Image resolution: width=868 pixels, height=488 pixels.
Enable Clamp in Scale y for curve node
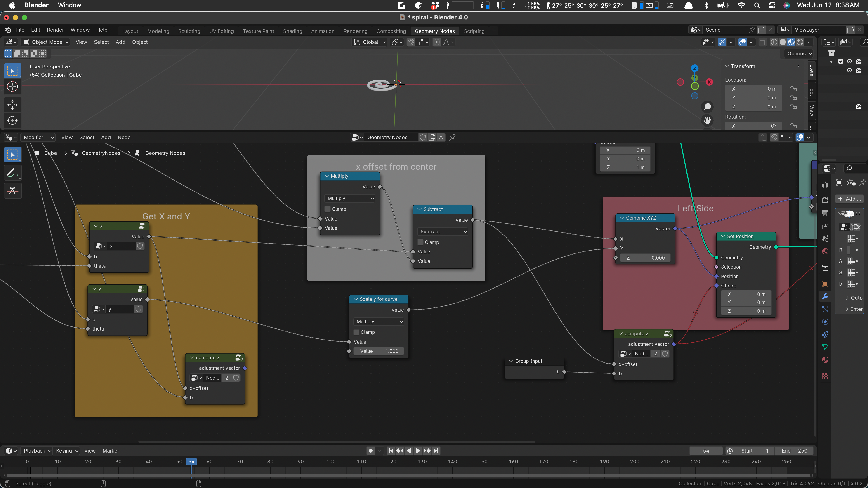click(x=356, y=332)
